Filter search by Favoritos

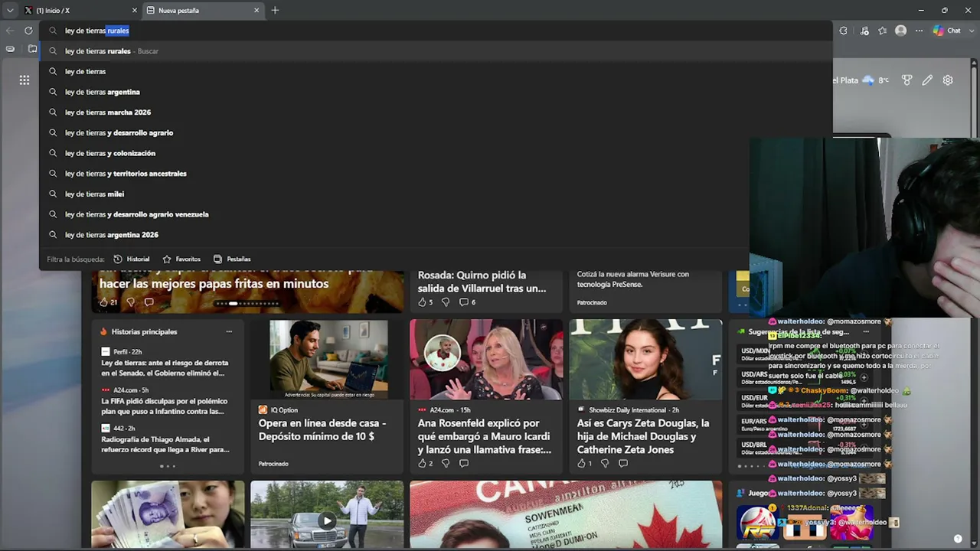(x=181, y=259)
